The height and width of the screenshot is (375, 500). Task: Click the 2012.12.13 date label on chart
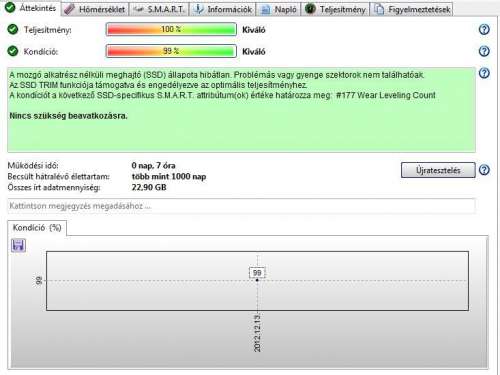pyautogui.click(x=257, y=333)
